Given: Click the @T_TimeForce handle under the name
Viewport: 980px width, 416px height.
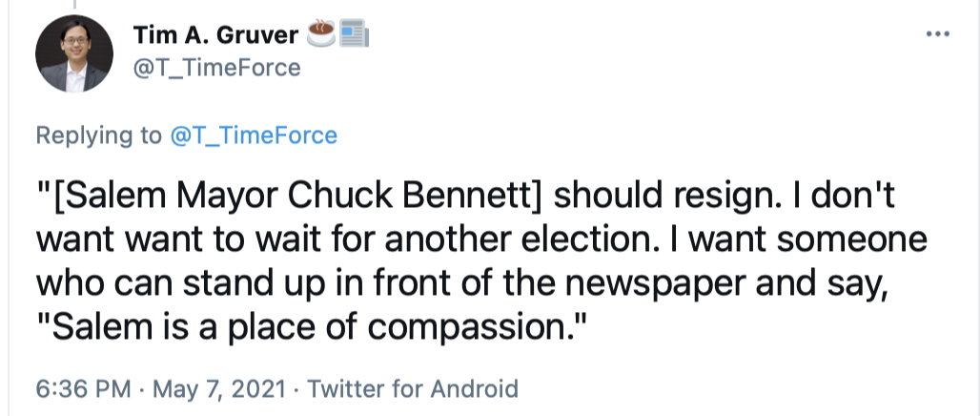Looking at the screenshot, I should pyautogui.click(x=216, y=67).
